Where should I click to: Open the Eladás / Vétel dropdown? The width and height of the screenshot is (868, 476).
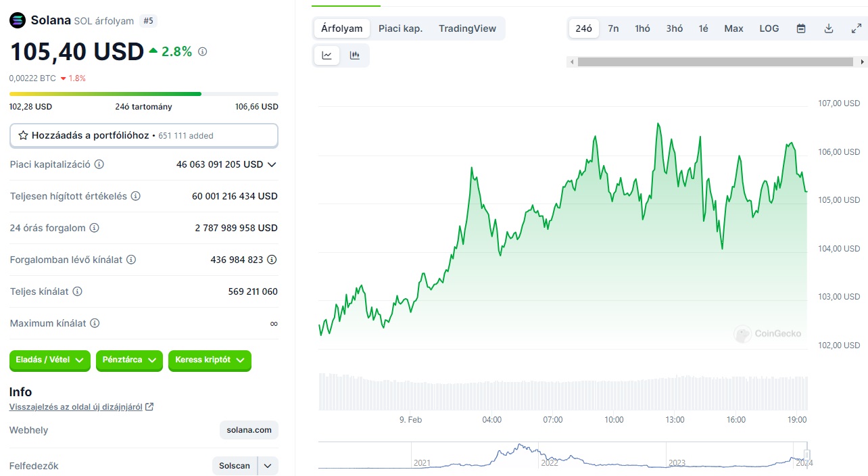50,360
